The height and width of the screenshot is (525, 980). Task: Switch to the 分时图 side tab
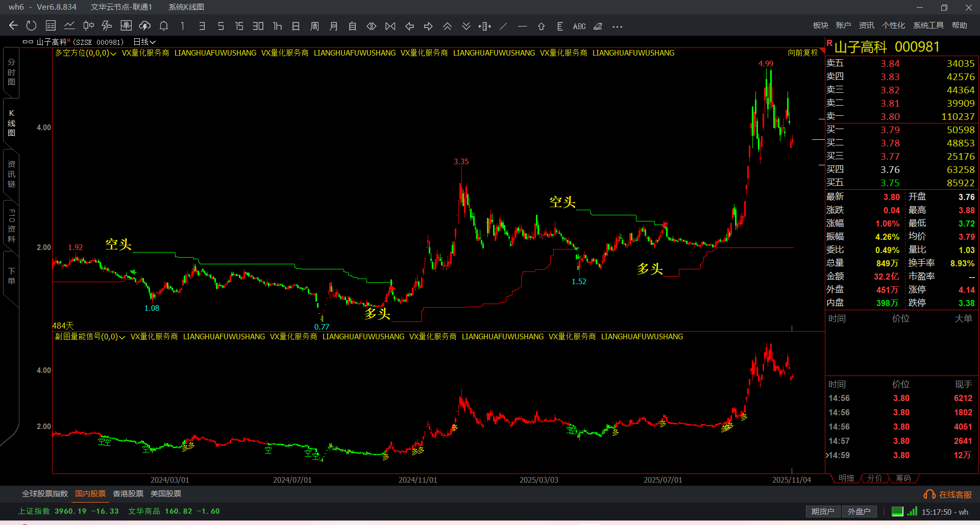click(11, 72)
